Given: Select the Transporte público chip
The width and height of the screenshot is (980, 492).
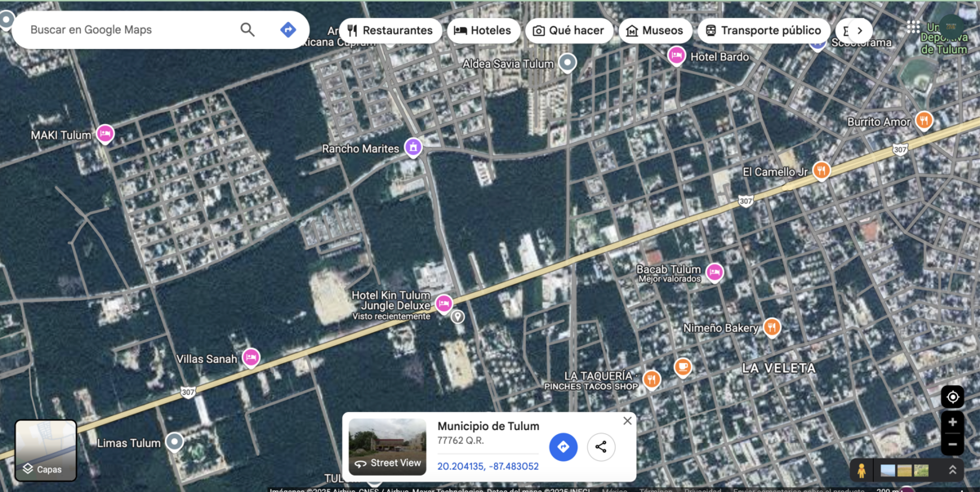Looking at the screenshot, I should (x=764, y=31).
